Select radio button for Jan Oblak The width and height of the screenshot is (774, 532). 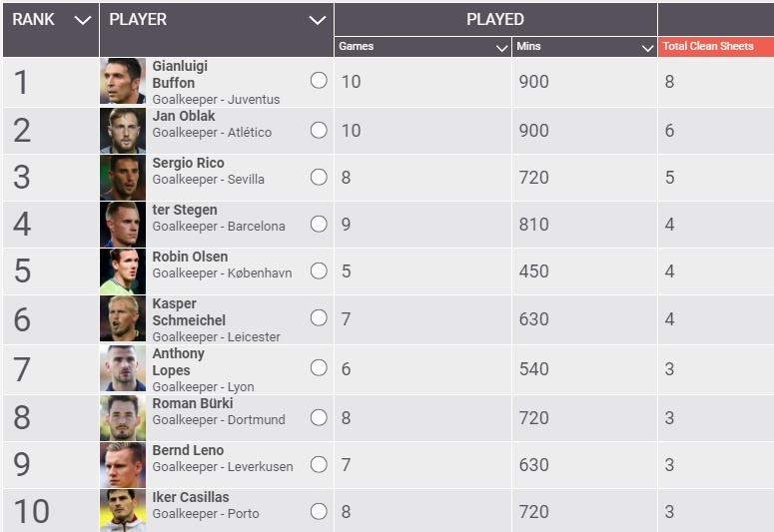click(x=319, y=130)
